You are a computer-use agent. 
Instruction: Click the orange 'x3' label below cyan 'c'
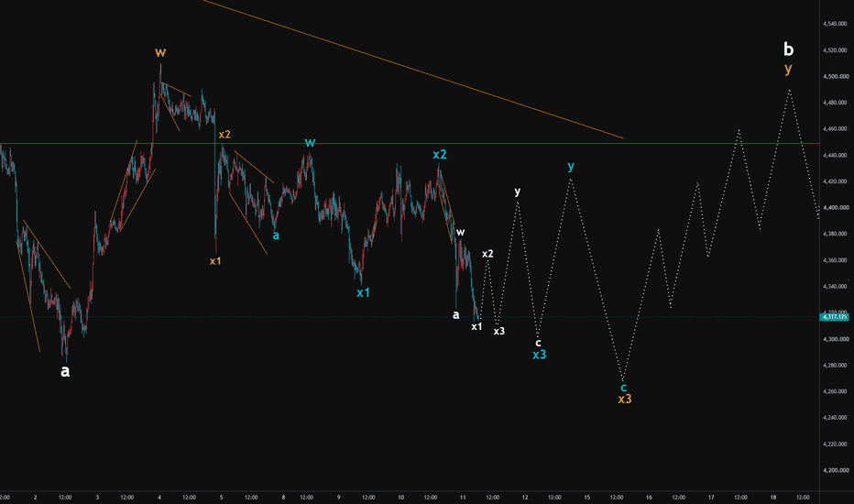[x=625, y=399]
